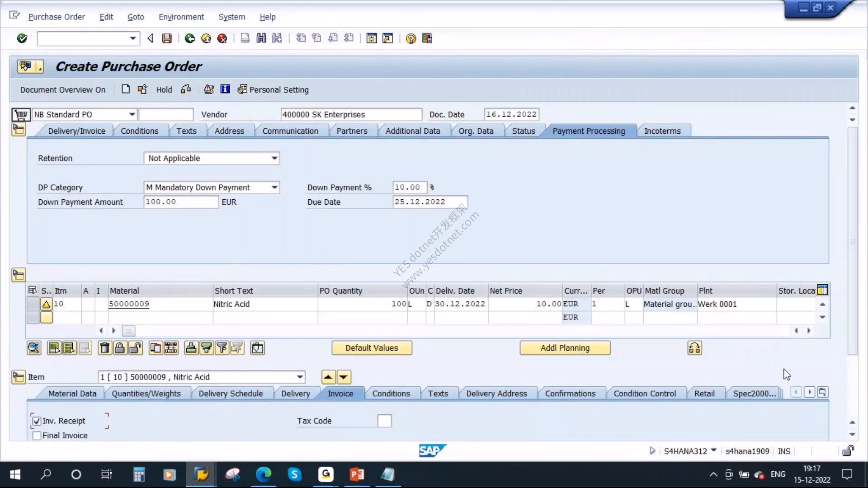Click the item Details magnifier icon
Screen dimensions: 868x488
pyautogui.click(x=34, y=348)
